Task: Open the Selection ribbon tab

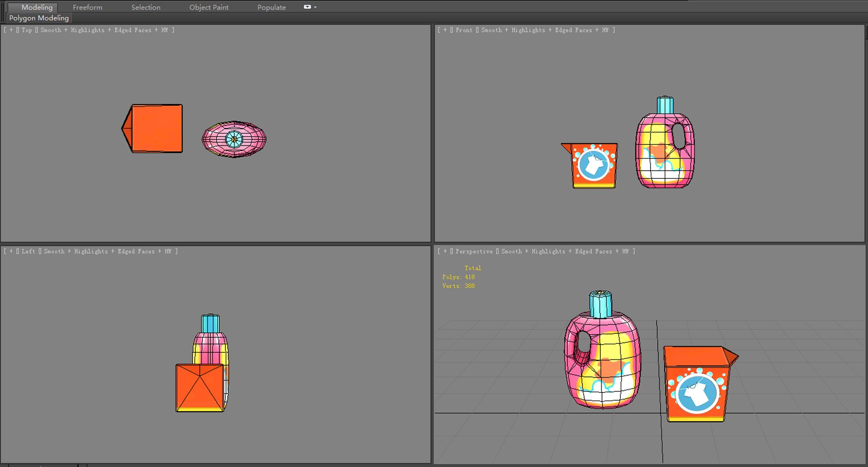Action: click(x=146, y=7)
